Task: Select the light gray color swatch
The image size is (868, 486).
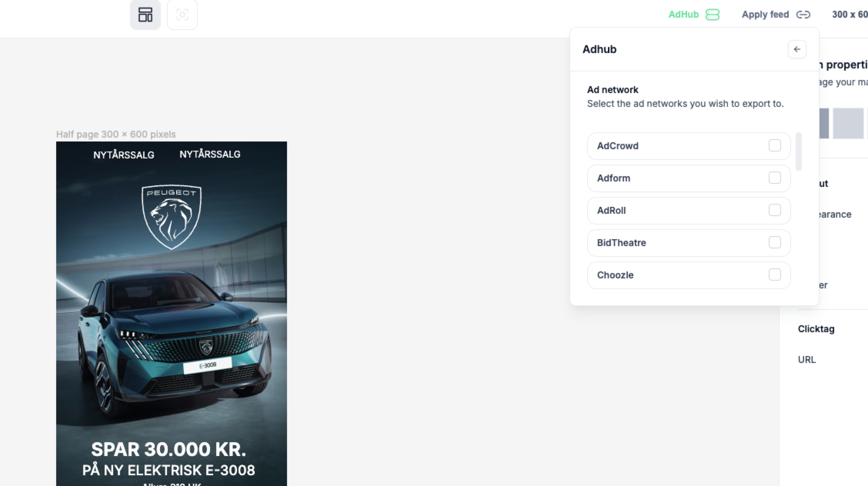Action: (x=848, y=123)
